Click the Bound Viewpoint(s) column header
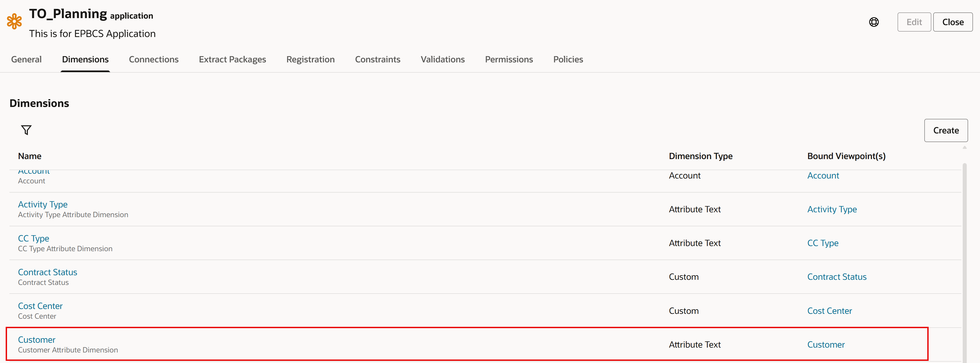The width and height of the screenshot is (980, 363). pos(846,156)
